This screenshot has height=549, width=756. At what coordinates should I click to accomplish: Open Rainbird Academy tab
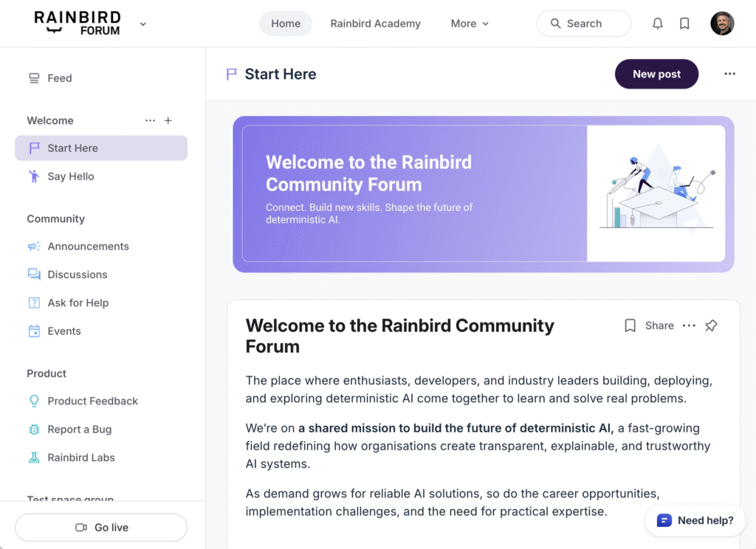(x=376, y=24)
